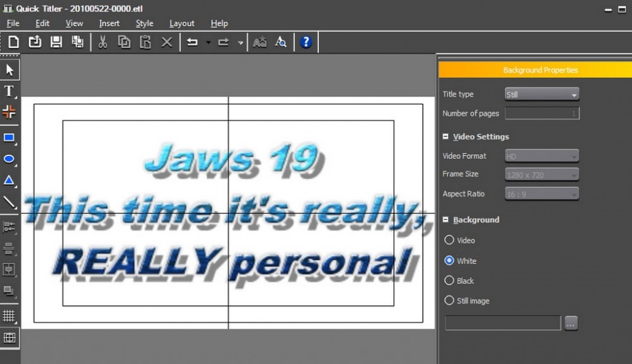Viewport: 632px width, 364px height.
Task: Click the Background Properties panel header
Action: point(535,70)
